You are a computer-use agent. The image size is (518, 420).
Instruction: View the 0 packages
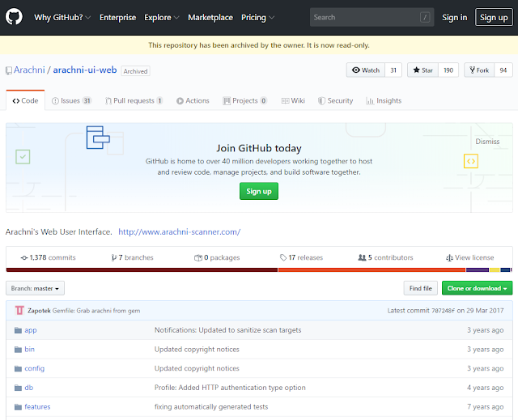click(217, 257)
